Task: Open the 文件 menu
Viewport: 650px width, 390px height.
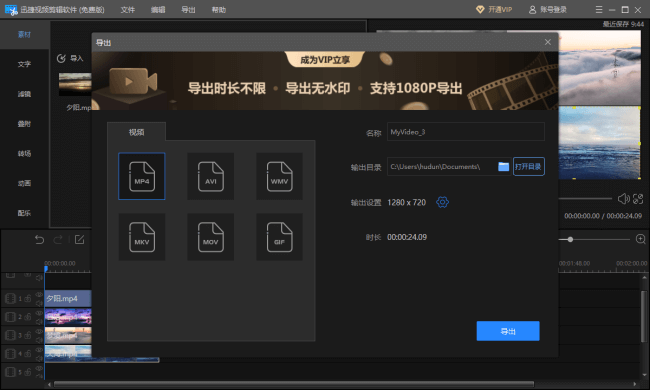Action: 128,10
